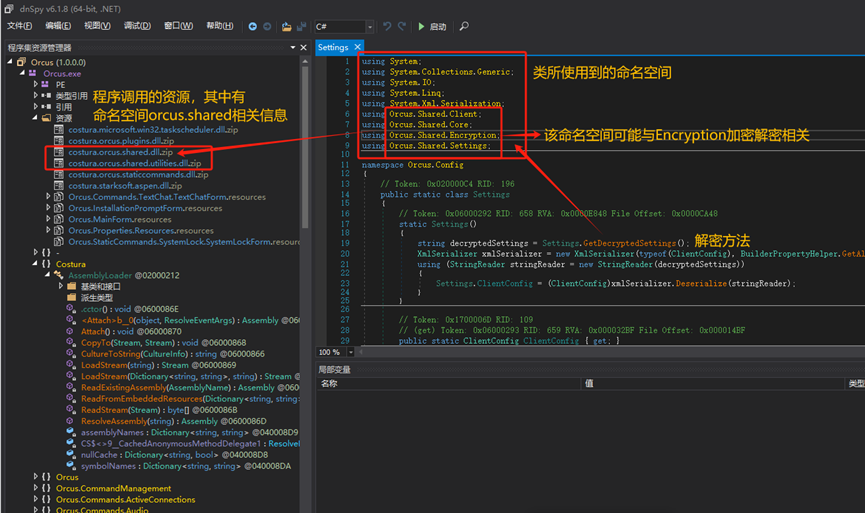This screenshot has width=865, height=513.
Task: Select CopyTo(Stream, Stream) method
Action: click(163, 343)
